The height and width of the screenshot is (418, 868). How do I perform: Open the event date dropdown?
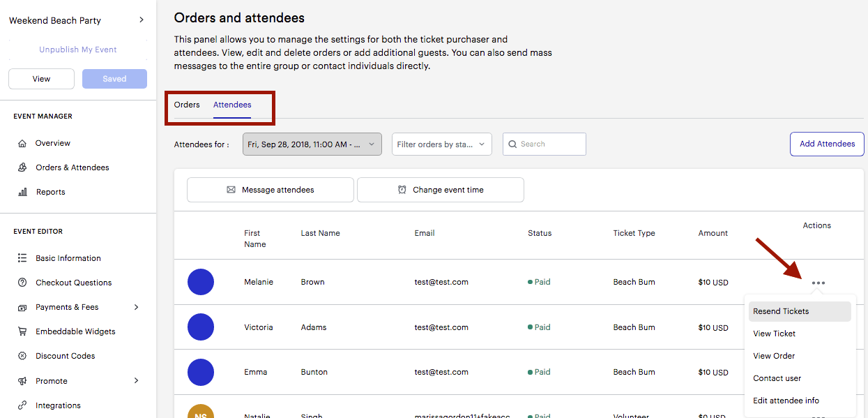point(312,144)
